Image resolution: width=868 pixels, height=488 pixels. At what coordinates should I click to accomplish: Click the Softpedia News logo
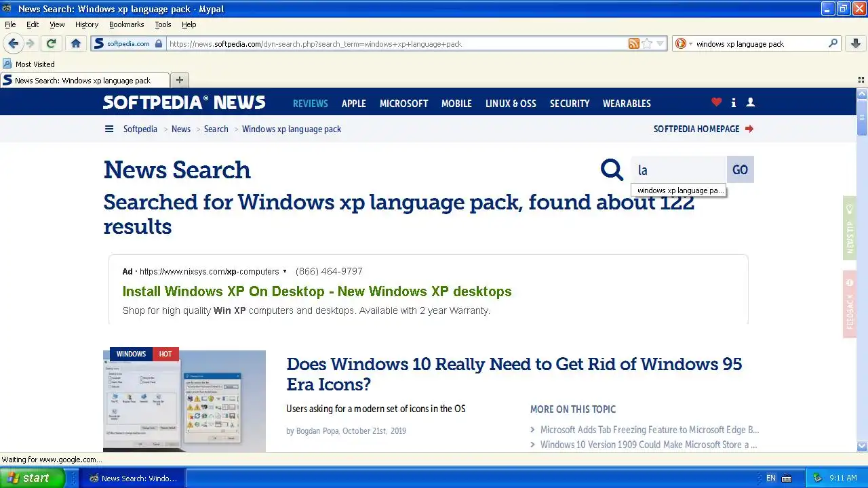[x=184, y=102]
